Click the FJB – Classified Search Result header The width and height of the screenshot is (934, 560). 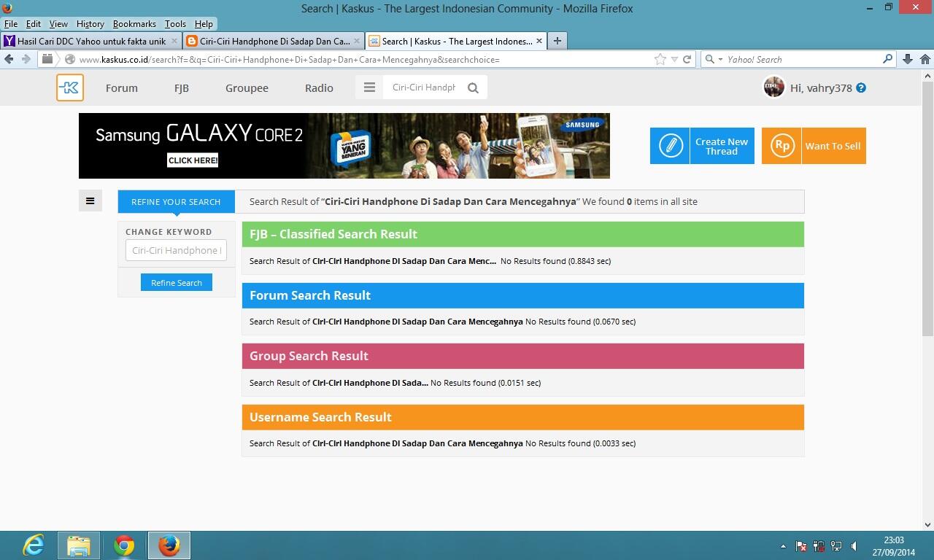coord(522,234)
